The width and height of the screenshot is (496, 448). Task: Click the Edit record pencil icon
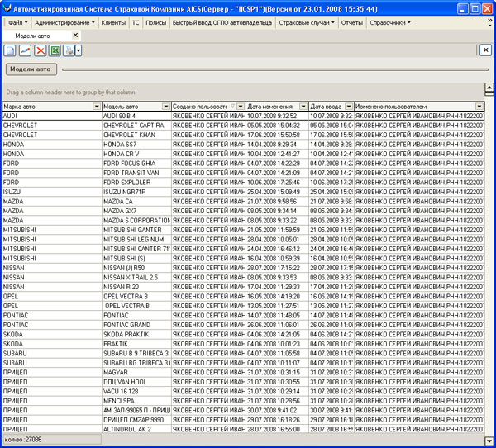point(25,50)
